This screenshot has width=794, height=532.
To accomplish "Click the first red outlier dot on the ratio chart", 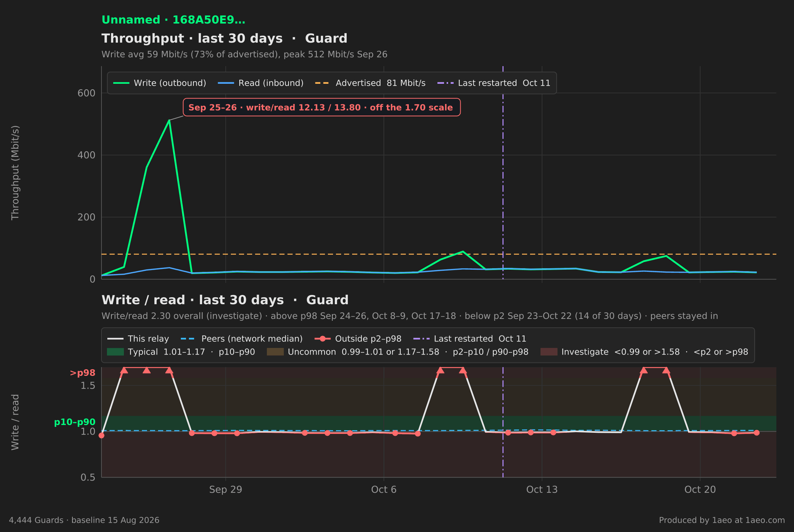I will 101,435.
